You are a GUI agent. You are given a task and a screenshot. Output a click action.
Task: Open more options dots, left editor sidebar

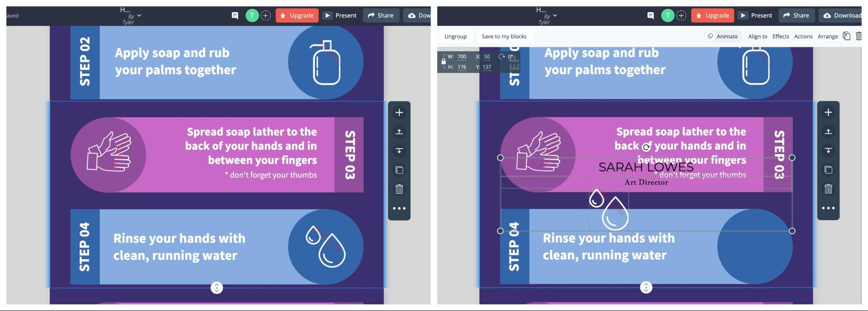(x=399, y=209)
